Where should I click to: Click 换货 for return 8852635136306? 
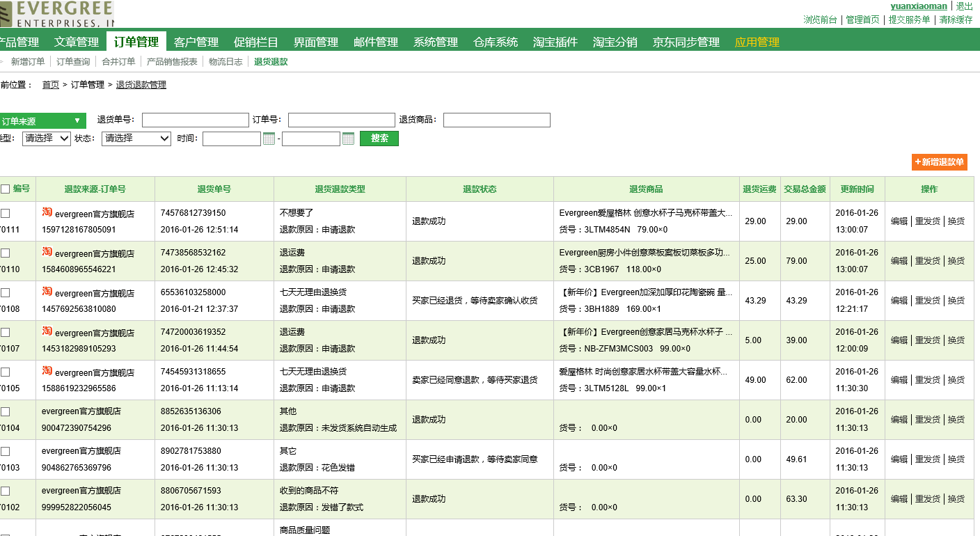pyautogui.click(x=956, y=420)
